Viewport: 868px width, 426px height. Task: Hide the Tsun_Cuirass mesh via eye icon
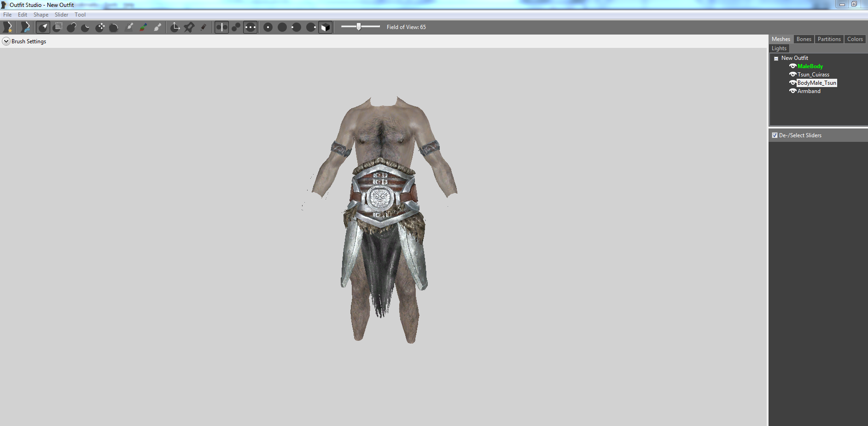[792, 75]
